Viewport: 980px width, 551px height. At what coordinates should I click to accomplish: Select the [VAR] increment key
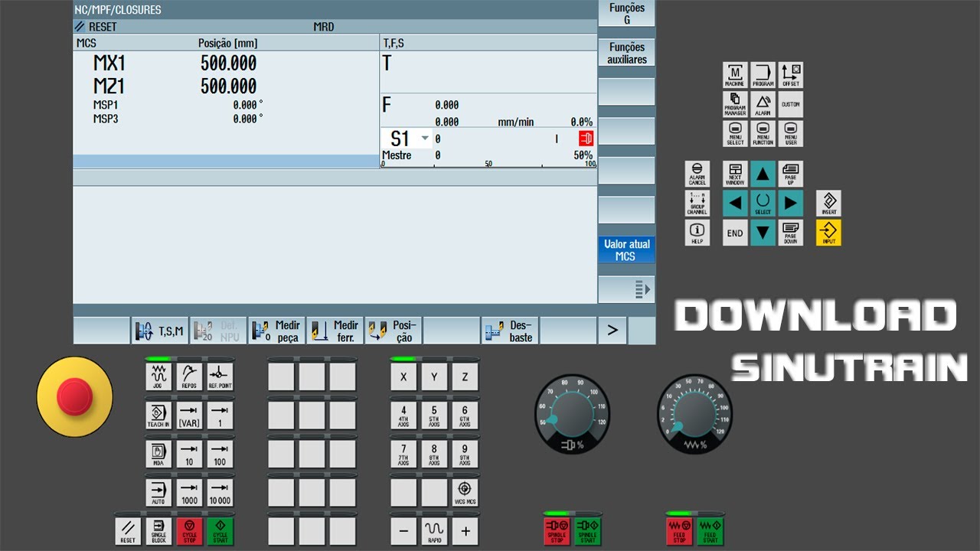(x=189, y=416)
